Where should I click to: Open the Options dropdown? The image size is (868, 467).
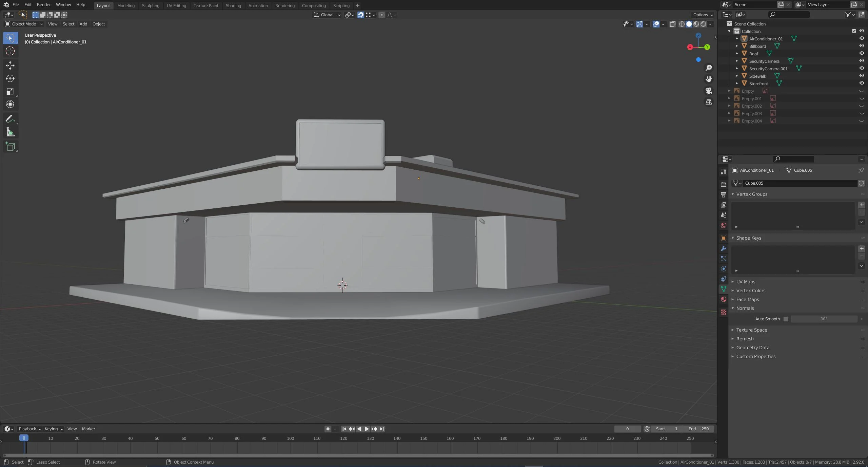tap(703, 15)
